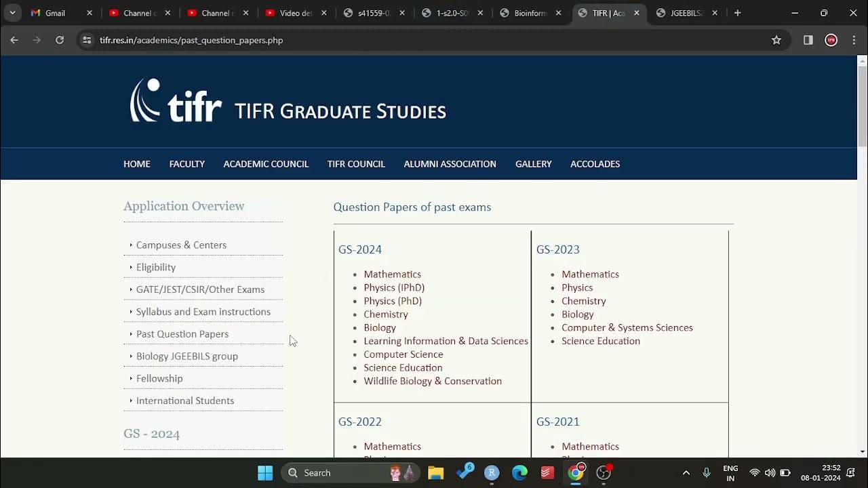
Task: Go back to previous page
Action: click(x=14, y=40)
